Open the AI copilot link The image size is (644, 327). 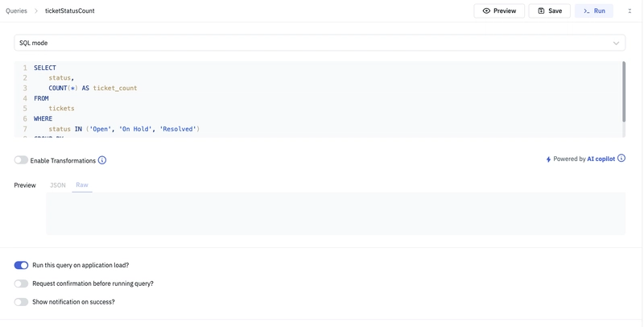coord(601,159)
